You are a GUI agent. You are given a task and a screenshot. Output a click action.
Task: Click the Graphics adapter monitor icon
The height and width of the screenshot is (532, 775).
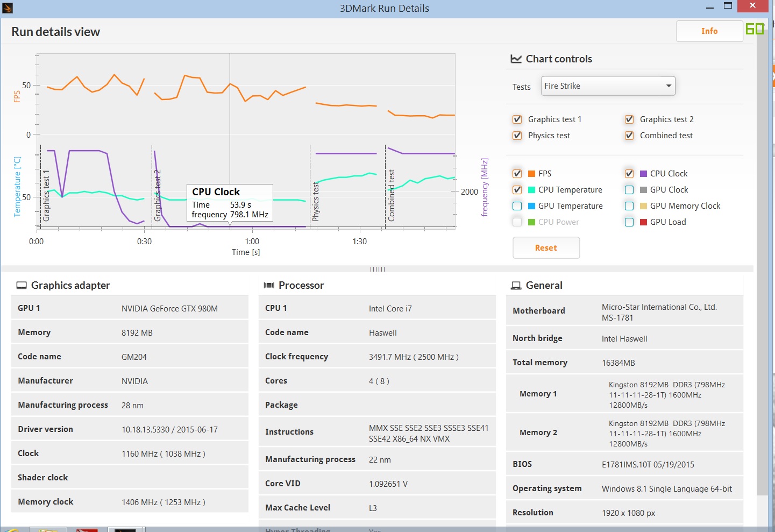click(22, 285)
